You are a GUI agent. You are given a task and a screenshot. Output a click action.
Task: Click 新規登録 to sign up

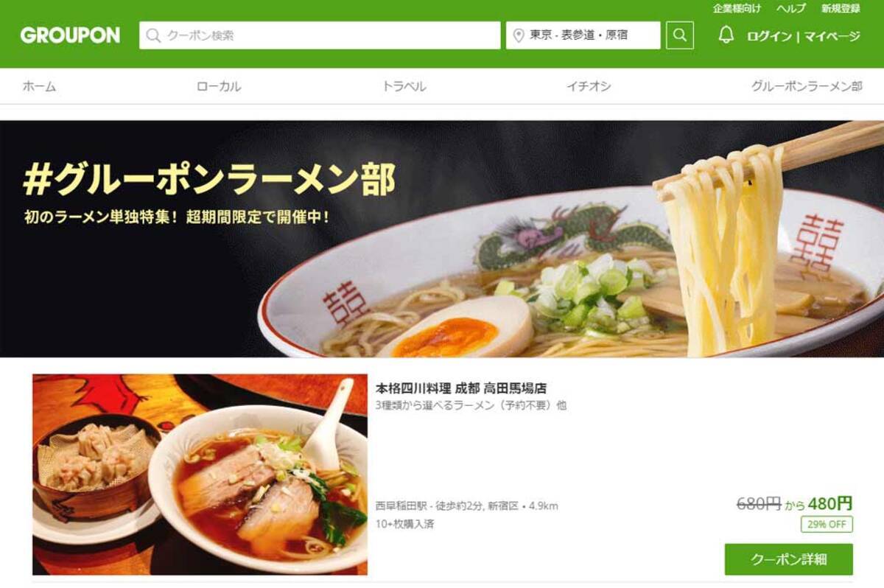(841, 9)
